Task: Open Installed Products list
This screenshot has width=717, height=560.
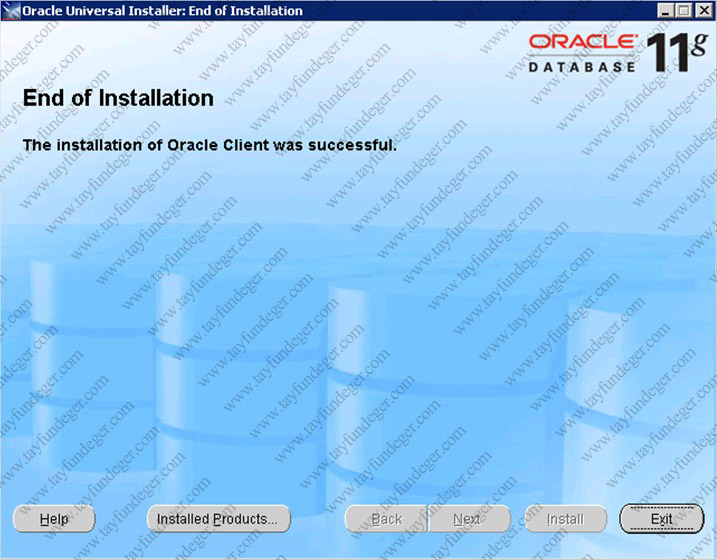Action: 219,519
